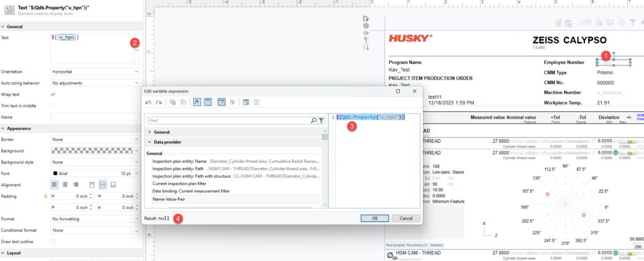Screen dimensions: 644x261
Task: Click the padding lock icon
Action: [46, 196]
